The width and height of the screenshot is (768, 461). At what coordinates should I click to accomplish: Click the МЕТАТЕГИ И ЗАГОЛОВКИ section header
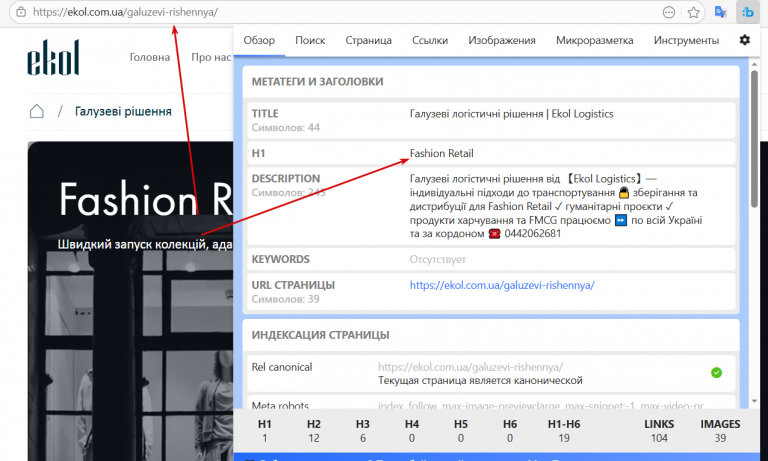(317, 82)
